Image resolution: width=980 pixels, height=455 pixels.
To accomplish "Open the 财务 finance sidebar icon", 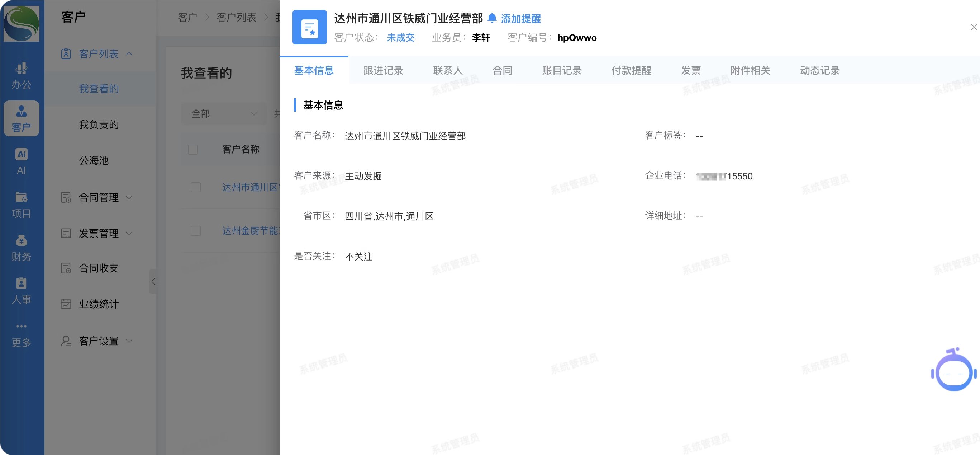I will pos(21,248).
